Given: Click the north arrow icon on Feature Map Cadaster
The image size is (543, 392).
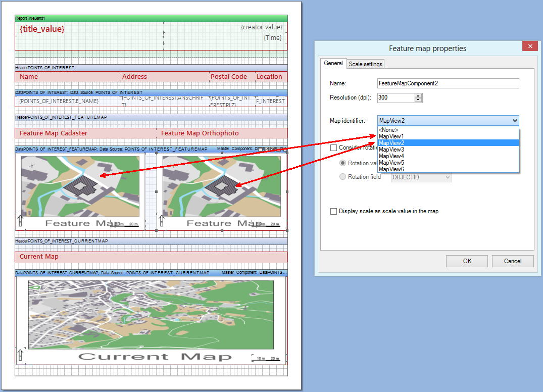Looking at the screenshot, I should tap(19, 220).
